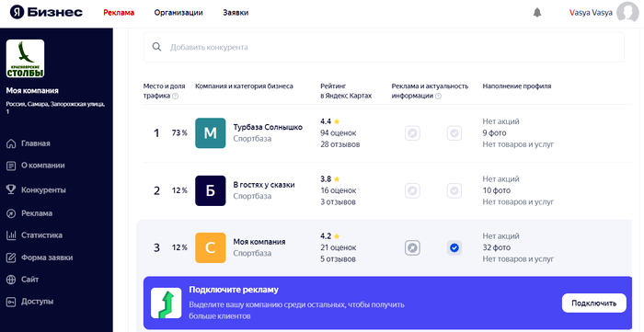Open Статистика chart icon in sidebar

(11, 235)
